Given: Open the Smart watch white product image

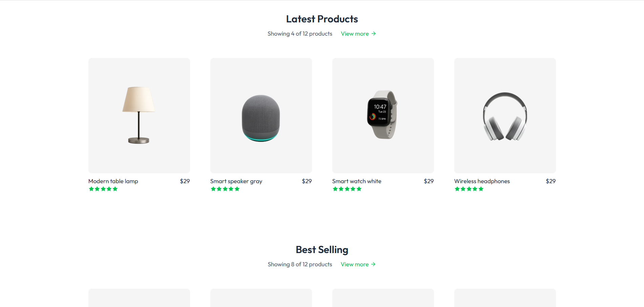Looking at the screenshot, I should pos(383,115).
